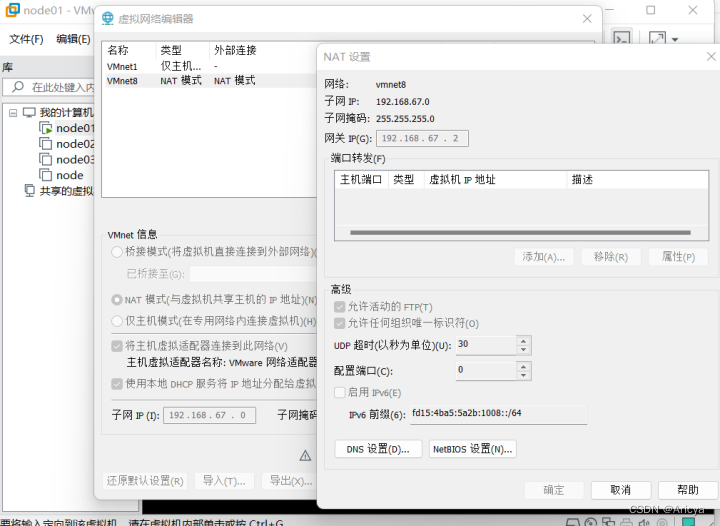Select 仅主机模式 radio button
Viewport: 720px width, 526px height.
[117, 320]
